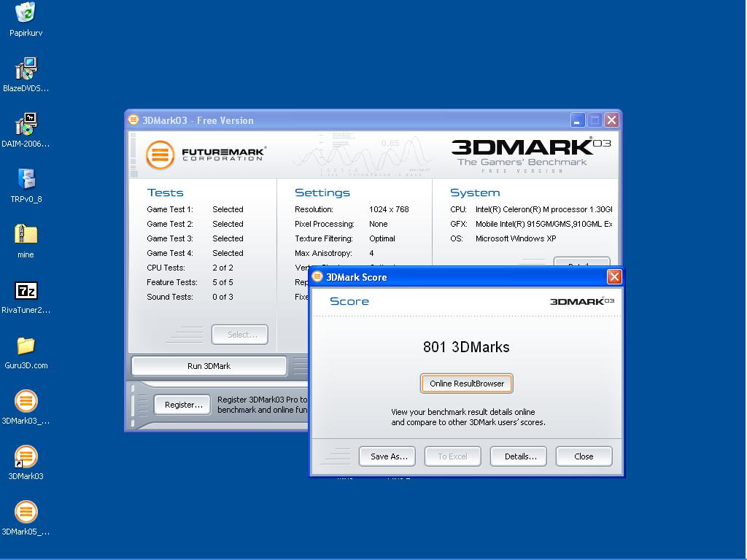Click the 'Optimal' texture filtering value

pyautogui.click(x=382, y=238)
